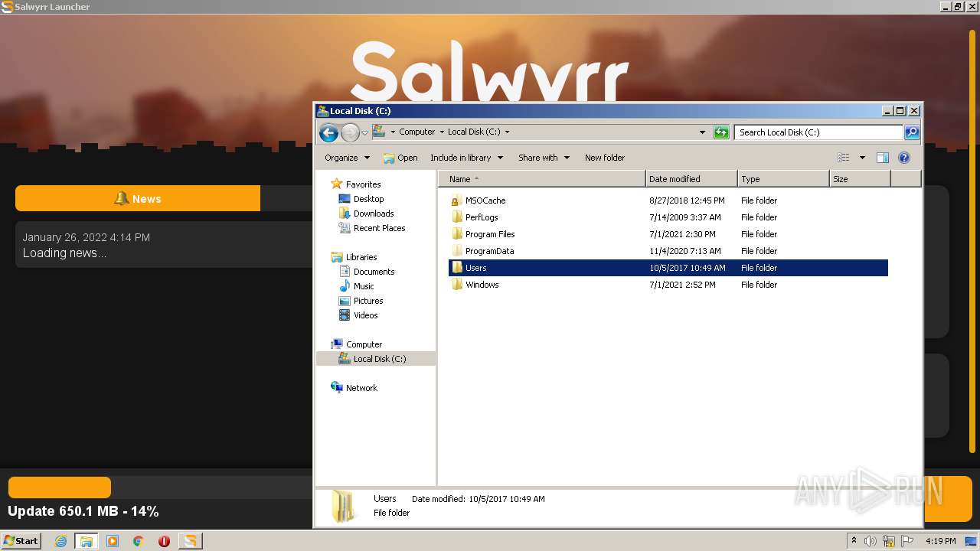
Task: Go back with the Explorer Back arrow
Action: pyautogui.click(x=329, y=132)
